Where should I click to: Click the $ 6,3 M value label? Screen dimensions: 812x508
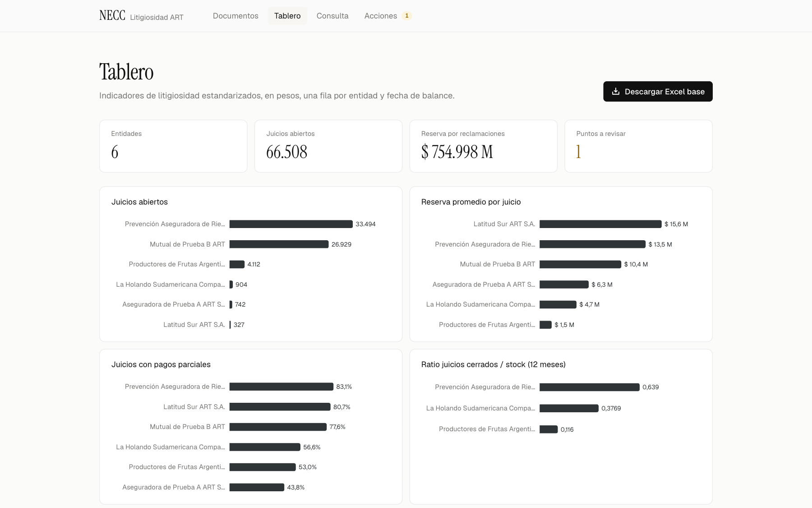tap(602, 284)
